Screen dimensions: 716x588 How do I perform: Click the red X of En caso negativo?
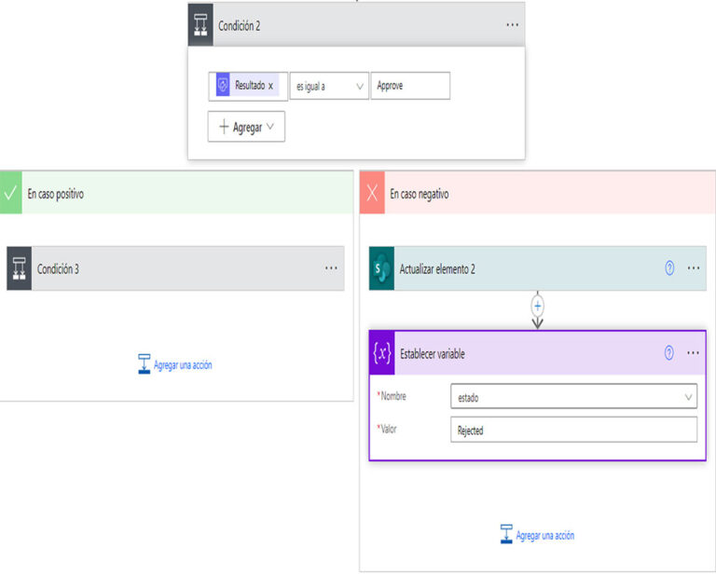pos(372,194)
